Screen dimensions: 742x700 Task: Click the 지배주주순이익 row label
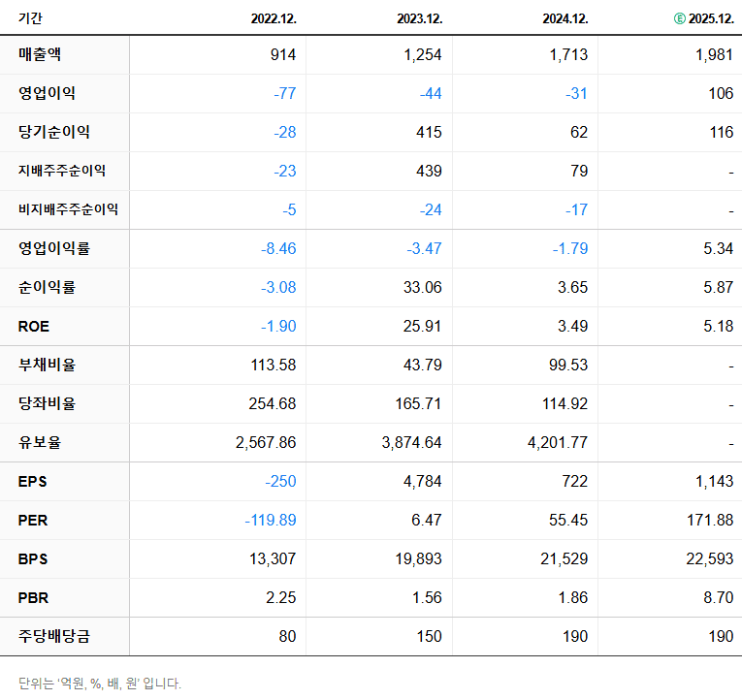pos(62,171)
